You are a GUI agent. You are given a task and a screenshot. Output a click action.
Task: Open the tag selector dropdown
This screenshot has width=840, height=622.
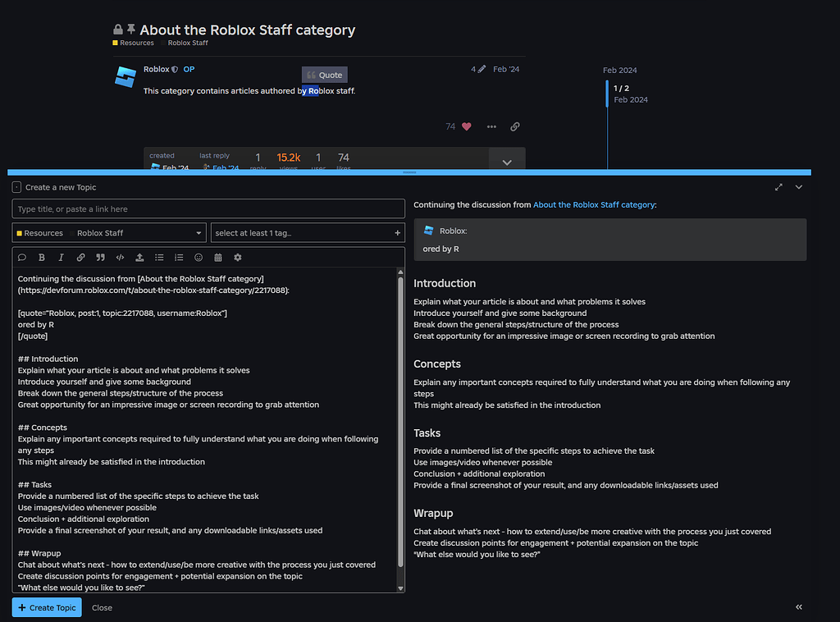click(x=308, y=232)
